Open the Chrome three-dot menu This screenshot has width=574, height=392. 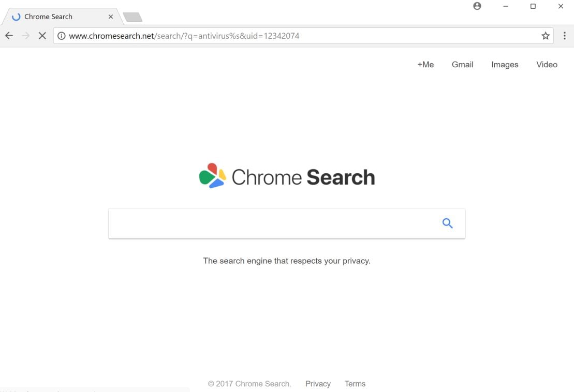point(565,36)
